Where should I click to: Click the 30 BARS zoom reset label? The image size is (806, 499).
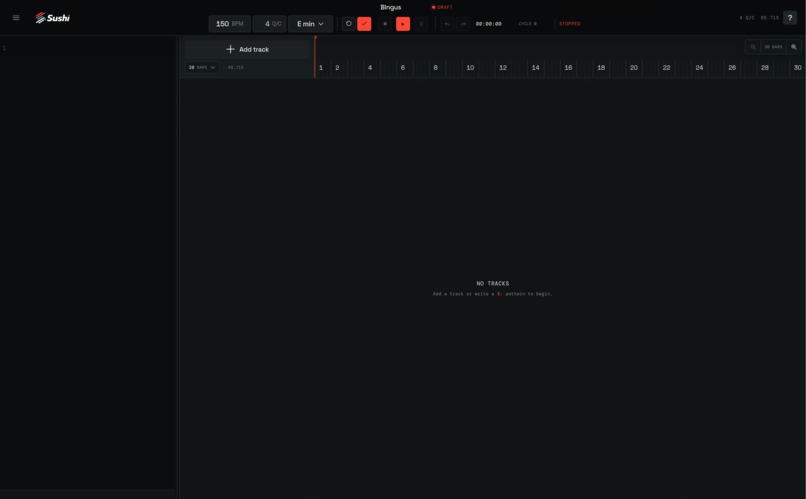pyautogui.click(x=773, y=47)
